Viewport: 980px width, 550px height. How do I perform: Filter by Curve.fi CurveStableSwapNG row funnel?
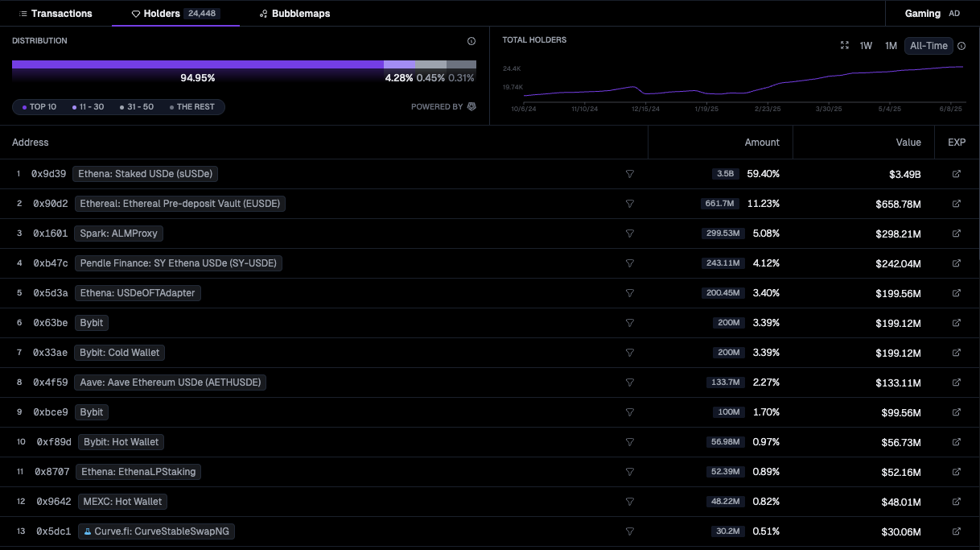[x=630, y=531]
